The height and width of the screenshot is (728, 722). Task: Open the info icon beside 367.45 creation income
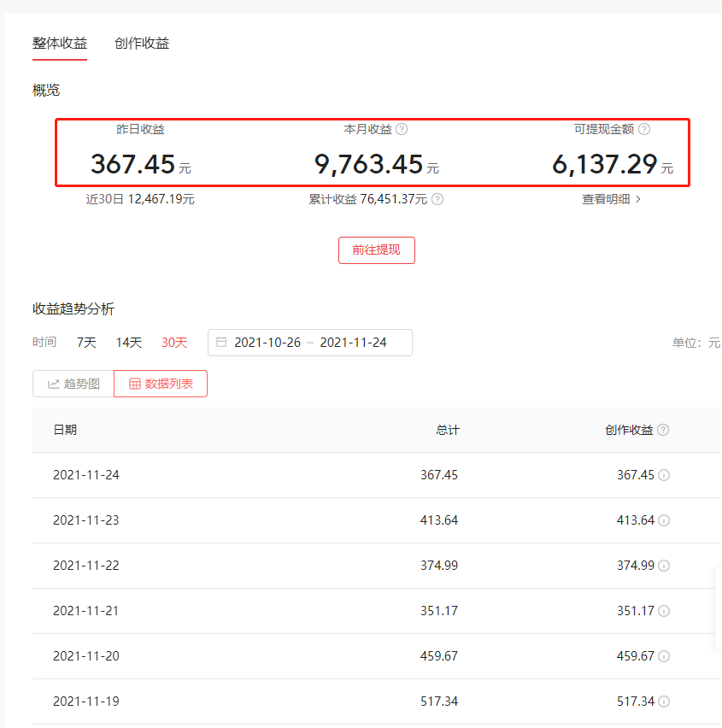(x=666, y=474)
